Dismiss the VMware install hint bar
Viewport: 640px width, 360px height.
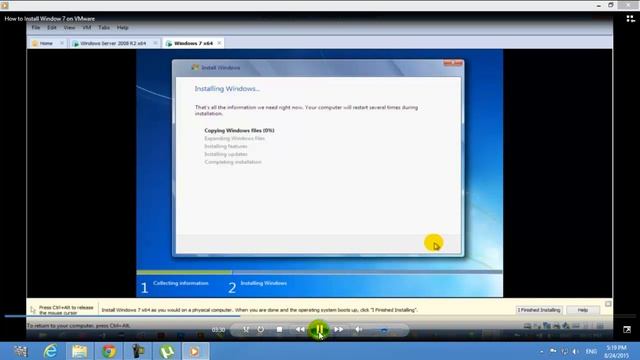coord(608,304)
